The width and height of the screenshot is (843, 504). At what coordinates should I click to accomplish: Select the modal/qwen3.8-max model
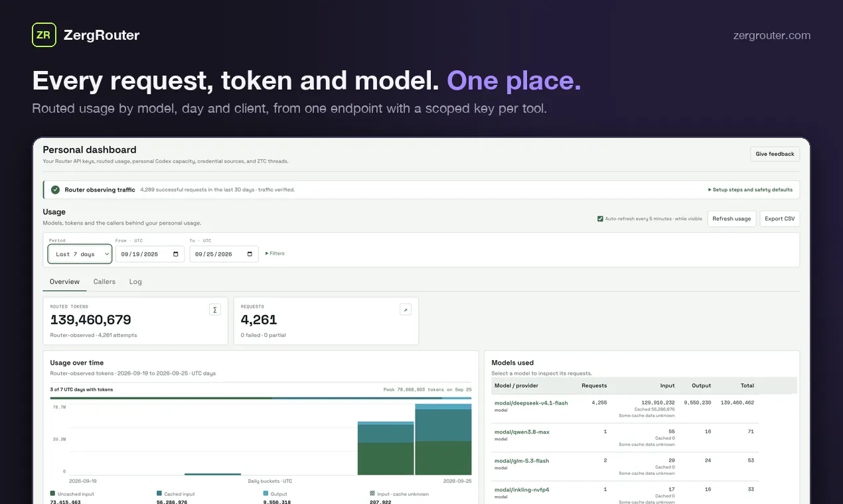[522, 432]
